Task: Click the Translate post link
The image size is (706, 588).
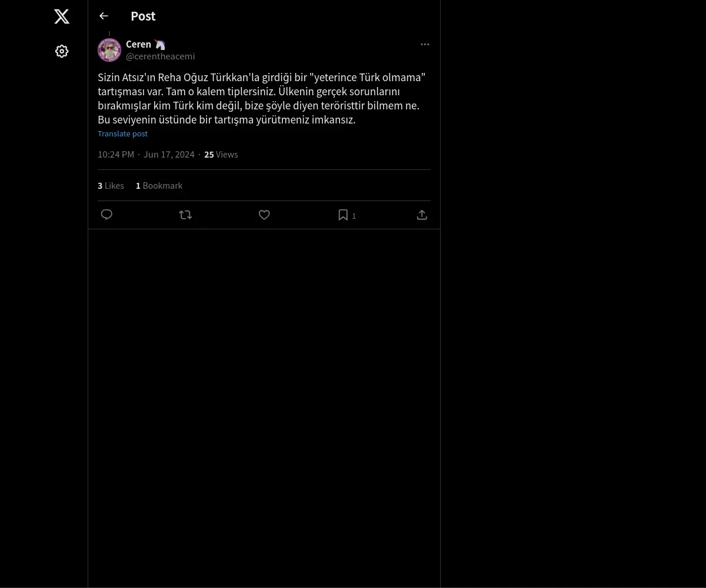Action: point(122,133)
